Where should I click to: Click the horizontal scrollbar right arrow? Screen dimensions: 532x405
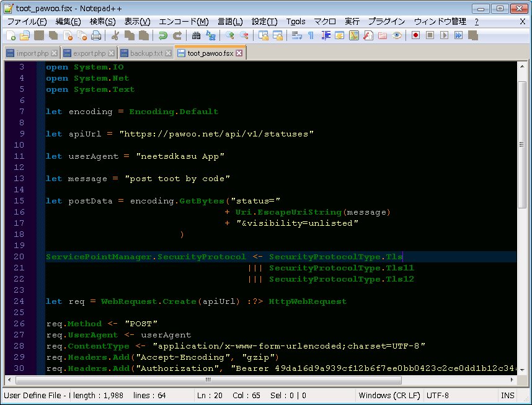tap(512, 380)
